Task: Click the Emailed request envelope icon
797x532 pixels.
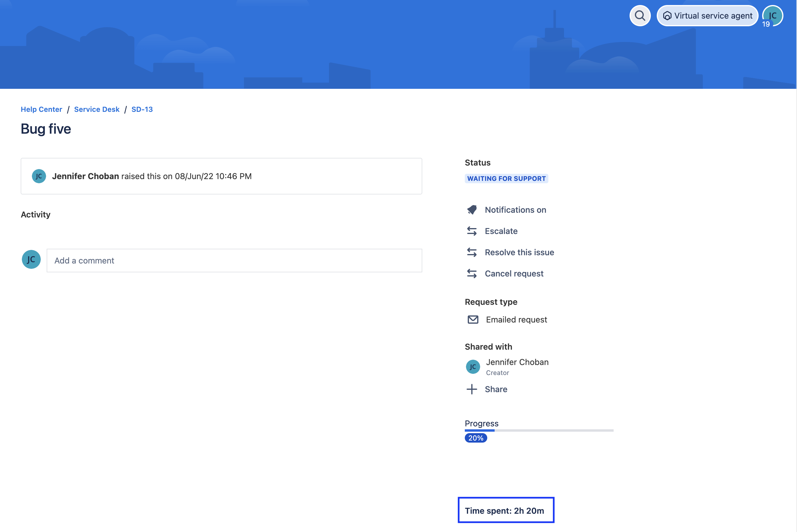Action: point(473,320)
